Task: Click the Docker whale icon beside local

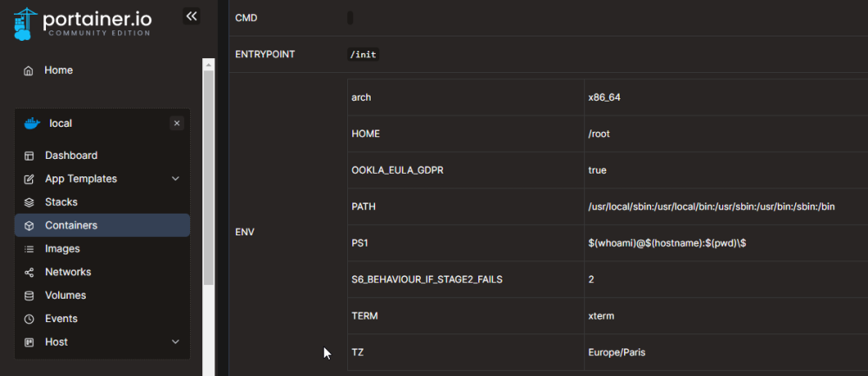Action: click(32, 123)
